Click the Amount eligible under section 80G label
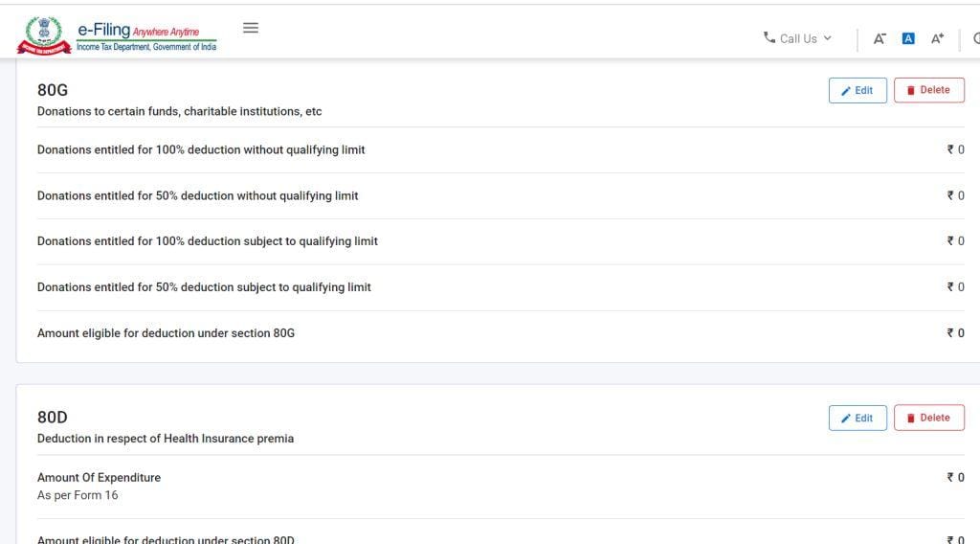The width and height of the screenshot is (980, 544). tap(166, 333)
